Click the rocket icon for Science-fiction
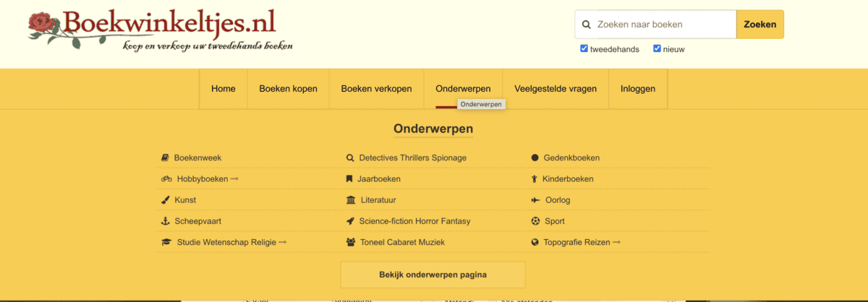The image size is (868, 302). pyautogui.click(x=351, y=221)
